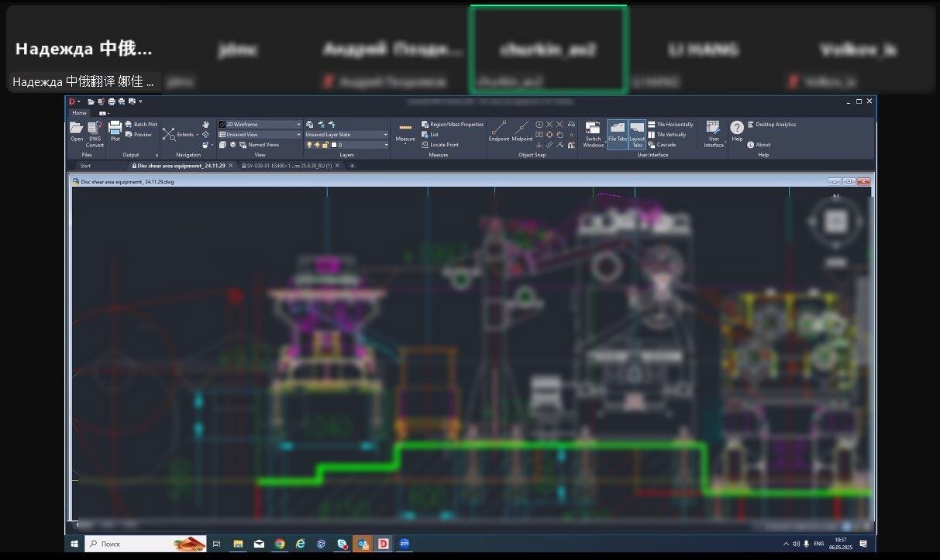Expand the Extents zoom dropdown arrow
This screenshot has width=940, height=560.
[197, 135]
